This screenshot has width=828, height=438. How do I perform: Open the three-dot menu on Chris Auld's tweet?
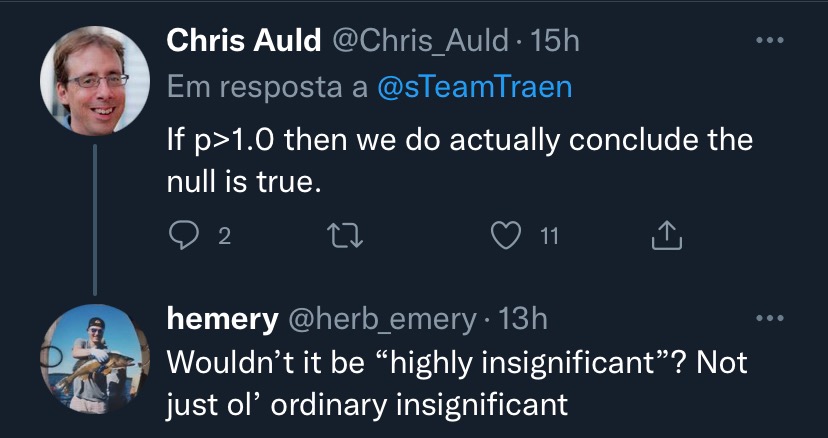769,40
